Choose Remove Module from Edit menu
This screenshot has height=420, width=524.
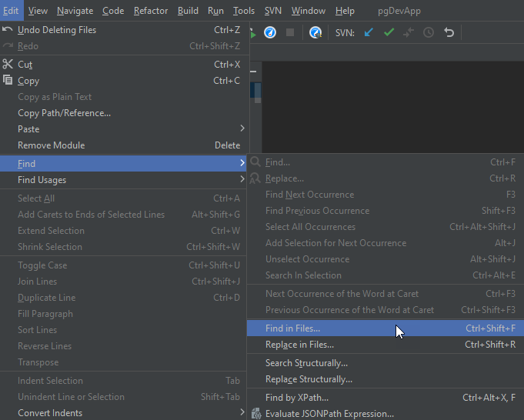pos(52,145)
